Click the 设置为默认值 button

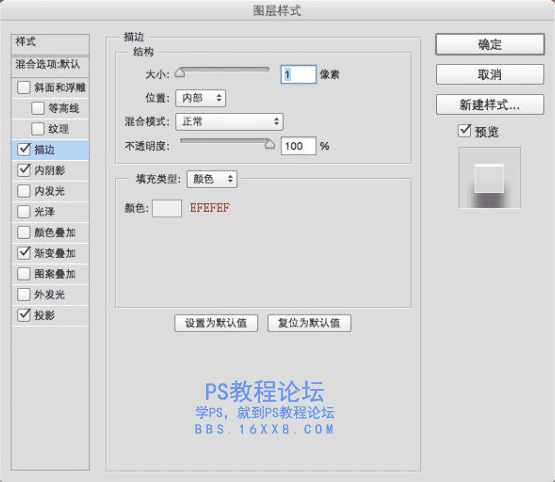pos(216,323)
